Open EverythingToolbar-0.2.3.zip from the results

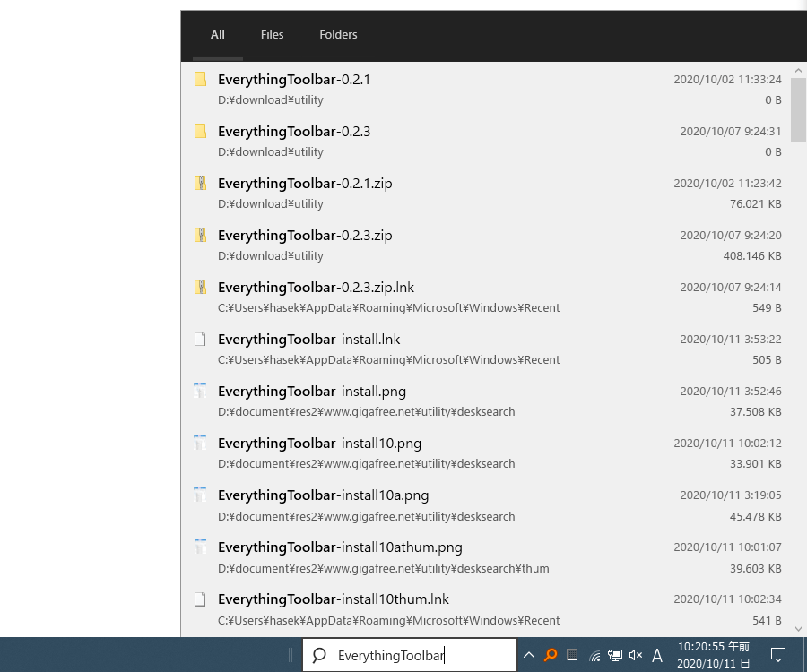tap(305, 235)
